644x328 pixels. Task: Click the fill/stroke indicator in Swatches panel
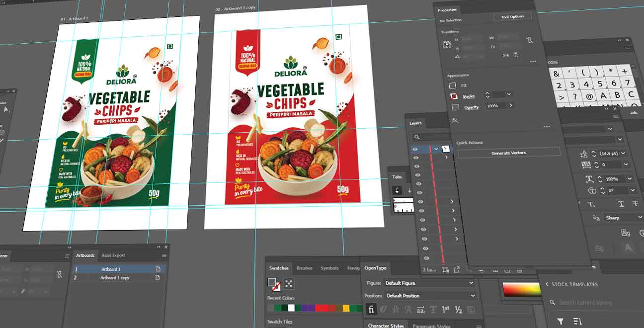tap(273, 284)
